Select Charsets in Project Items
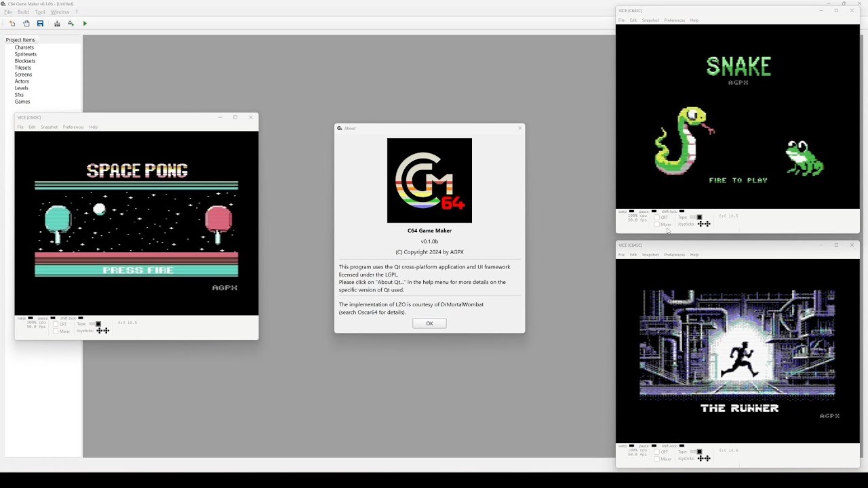The height and width of the screenshot is (488, 868). tap(24, 47)
